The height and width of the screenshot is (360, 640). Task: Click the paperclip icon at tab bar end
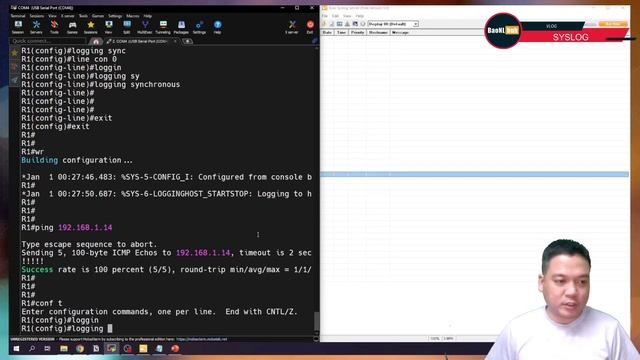coord(315,41)
